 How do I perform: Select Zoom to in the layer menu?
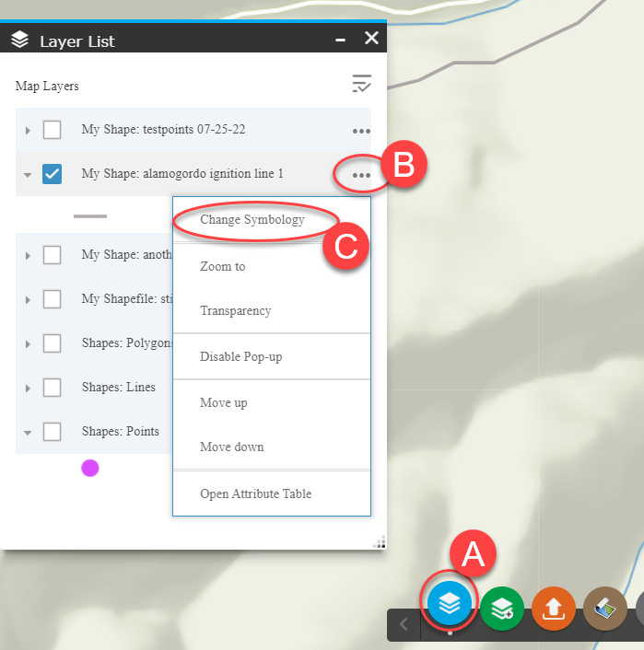click(x=223, y=266)
